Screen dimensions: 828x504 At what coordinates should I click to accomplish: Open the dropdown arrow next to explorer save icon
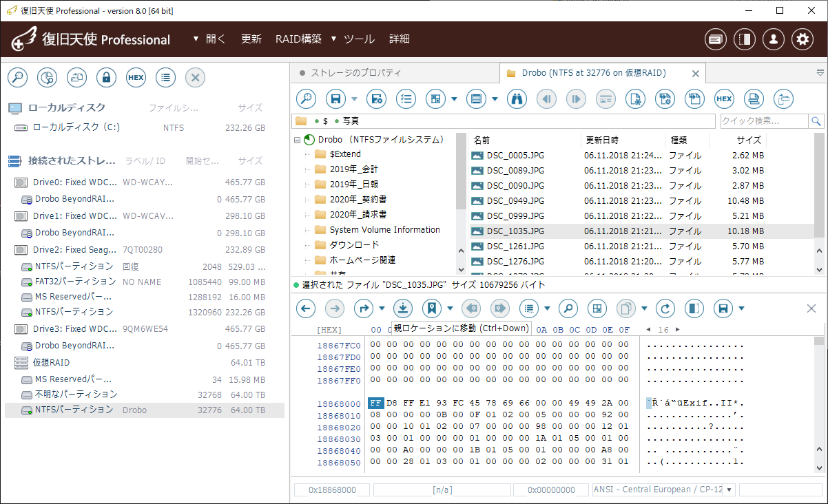point(355,99)
